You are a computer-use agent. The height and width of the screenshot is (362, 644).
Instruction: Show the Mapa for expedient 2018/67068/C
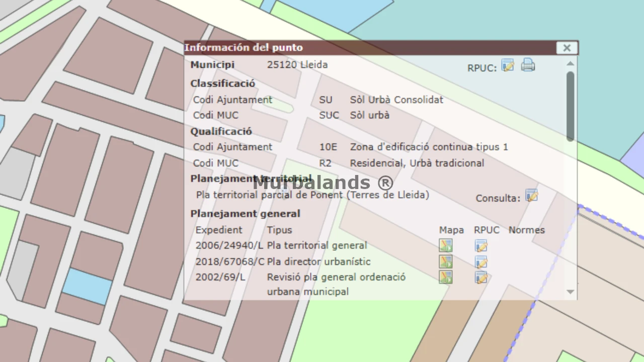point(445,261)
